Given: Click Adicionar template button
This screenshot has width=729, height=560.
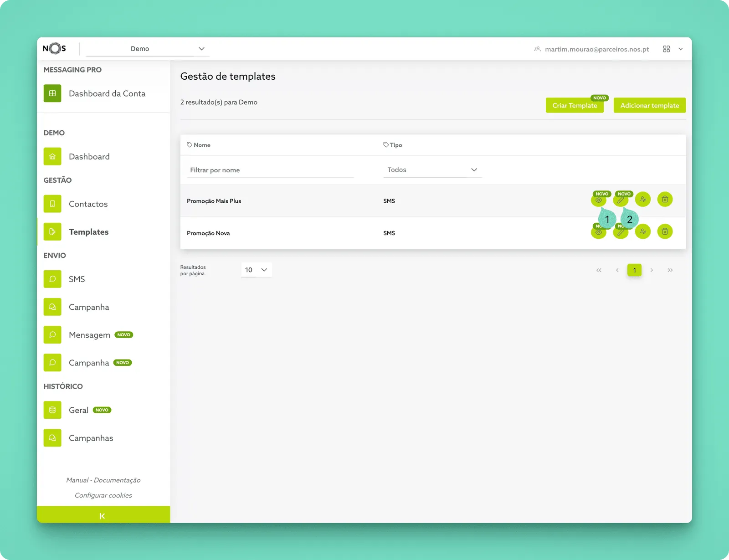Looking at the screenshot, I should click(x=650, y=105).
